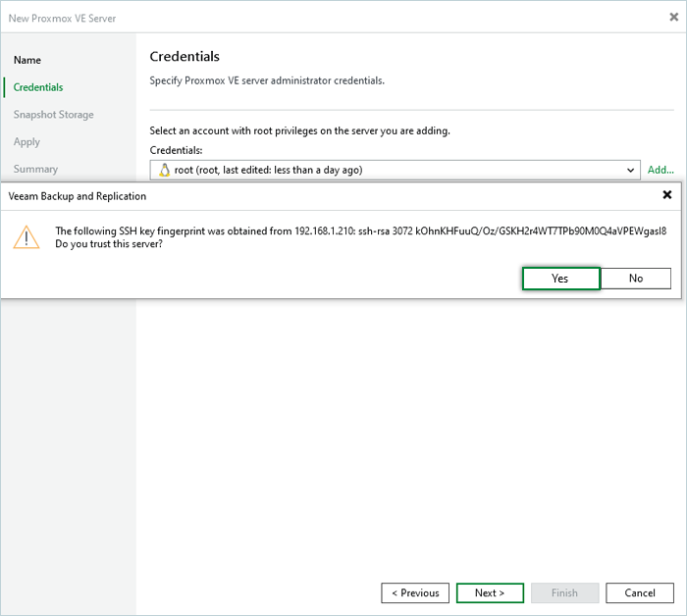Close the Veeam Backup and Replication dialog
This screenshot has height=616, width=687.
pos(667,195)
